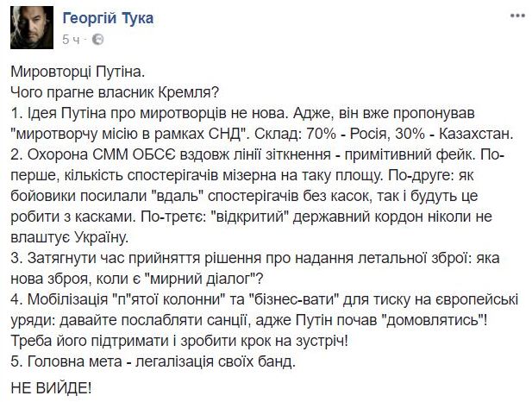Image resolution: width=532 pixels, height=402 pixels.
Task: Click point 5 'Головна мета - легалізація'
Action: (x=153, y=361)
